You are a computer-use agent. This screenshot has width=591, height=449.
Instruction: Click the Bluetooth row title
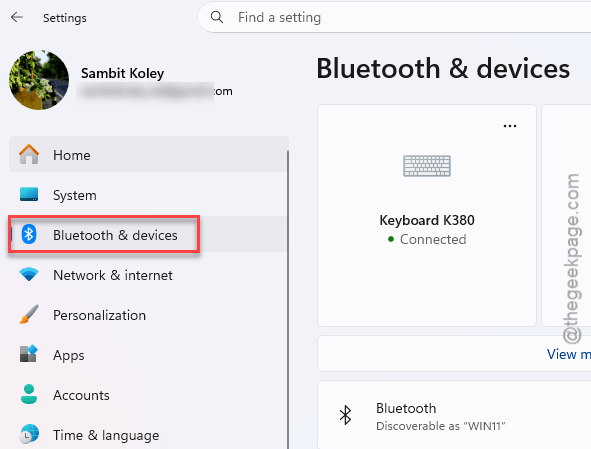pos(406,408)
